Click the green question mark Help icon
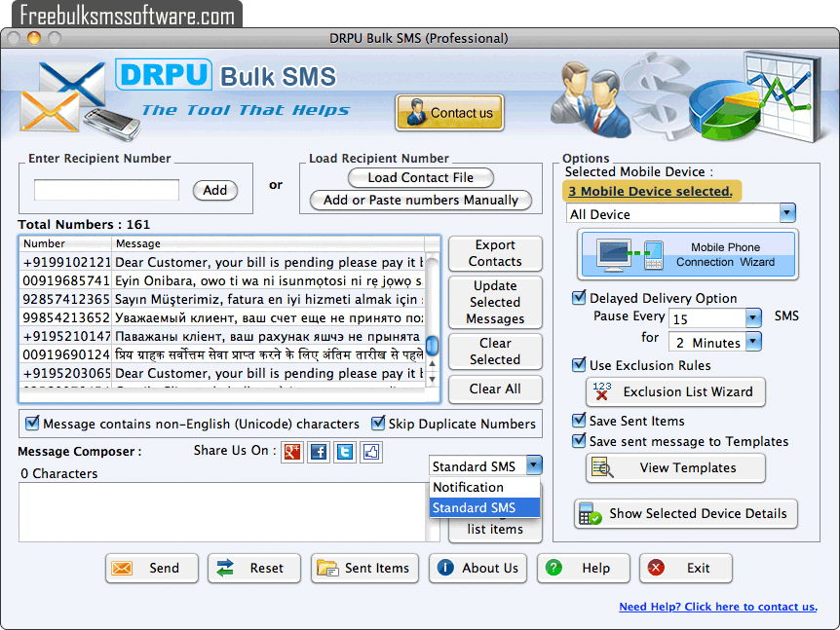 click(554, 568)
